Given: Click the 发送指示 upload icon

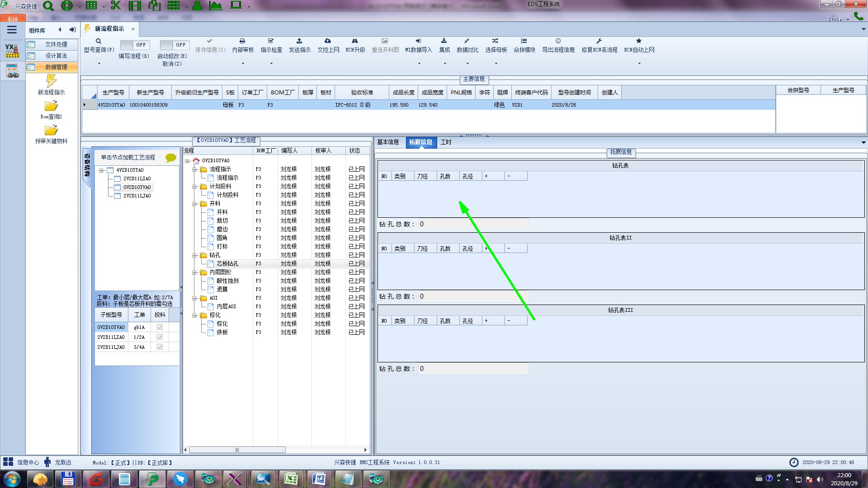Looking at the screenshot, I should pos(299,41).
